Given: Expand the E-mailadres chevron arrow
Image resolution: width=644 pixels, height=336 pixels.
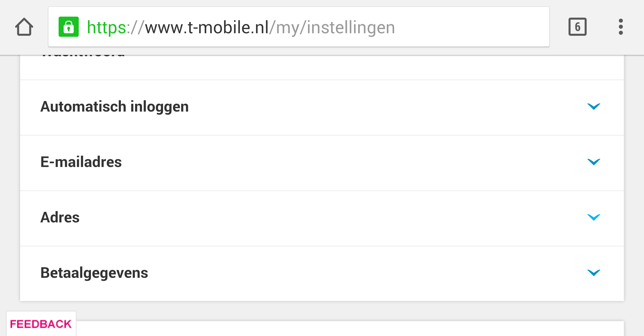Looking at the screenshot, I should [x=594, y=162].
